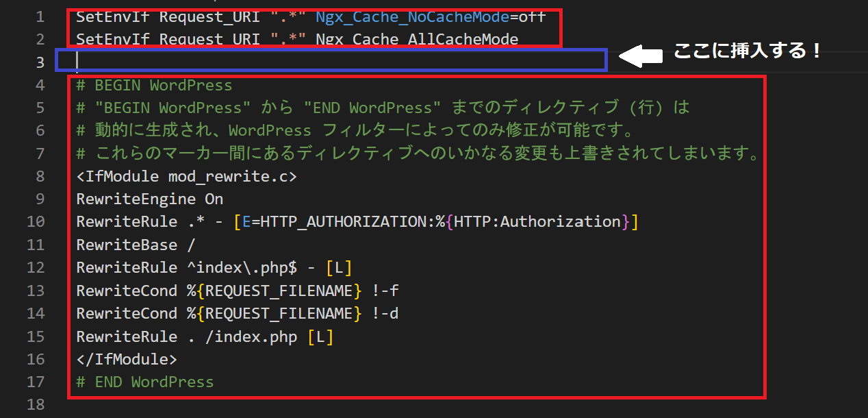868x418 pixels.
Task: Click the '<IfModule mod_rewrite.c>' opening tag
Action: [x=186, y=177]
